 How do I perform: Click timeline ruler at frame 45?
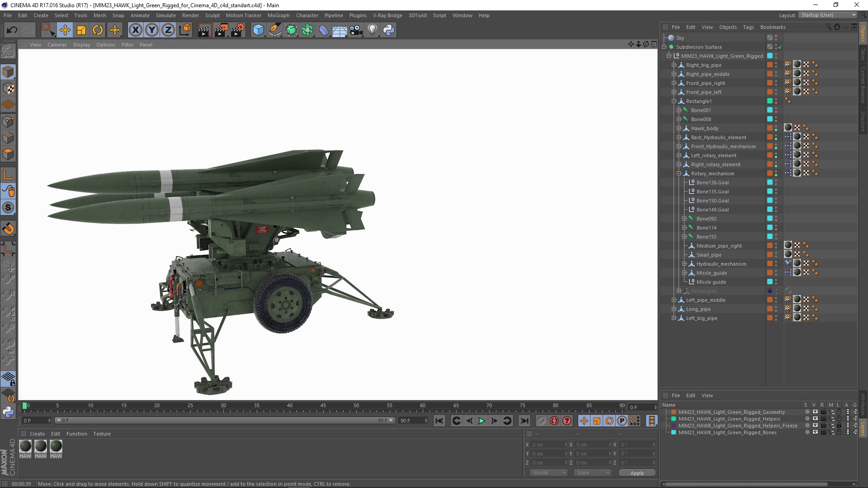323,406
